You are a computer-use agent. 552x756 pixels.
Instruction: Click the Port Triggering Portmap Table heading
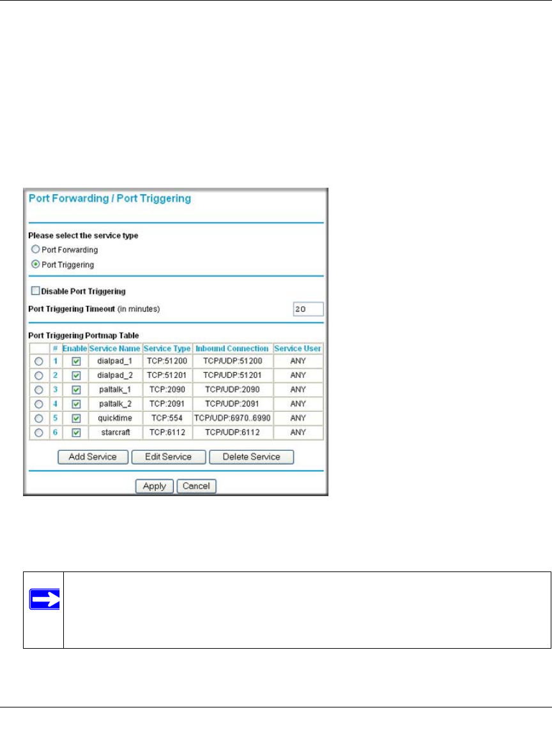(84, 335)
